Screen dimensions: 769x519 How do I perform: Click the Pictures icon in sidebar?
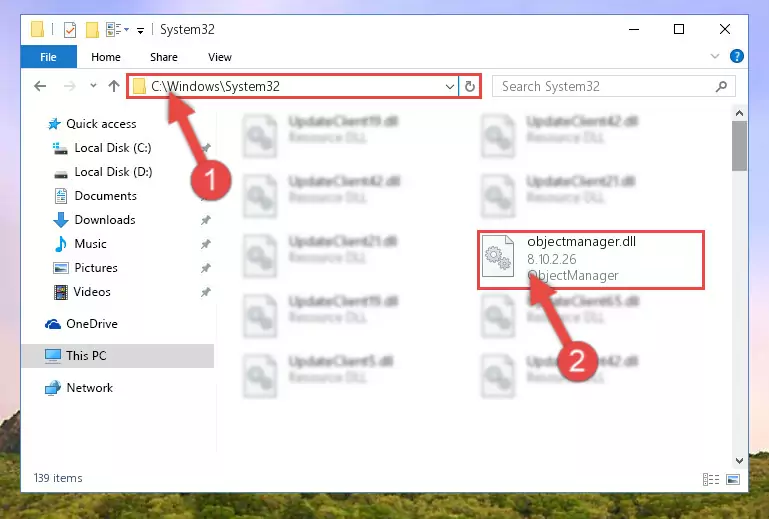(x=60, y=268)
